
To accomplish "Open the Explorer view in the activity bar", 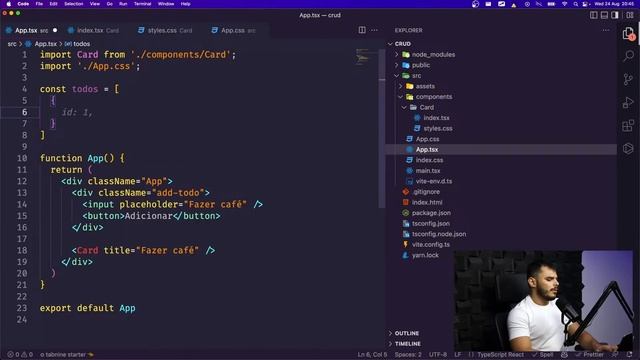I will click(x=629, y=33).
